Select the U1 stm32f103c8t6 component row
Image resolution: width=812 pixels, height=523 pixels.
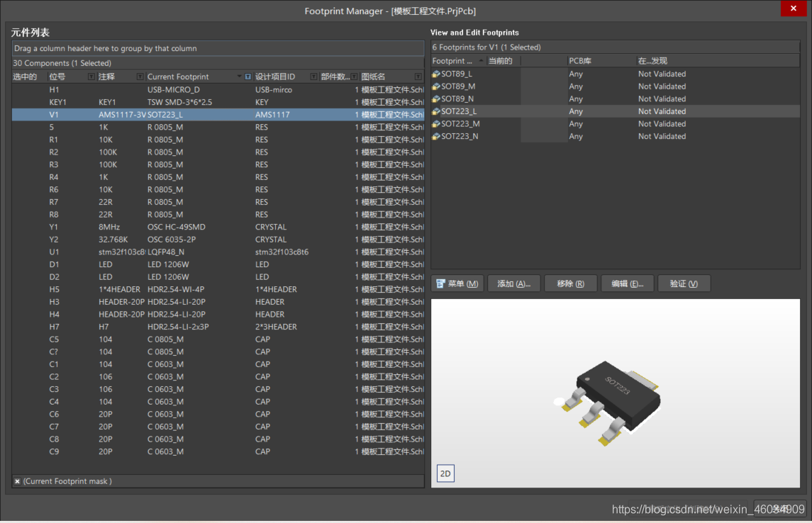pyautogui.click(x=213, y=252)
